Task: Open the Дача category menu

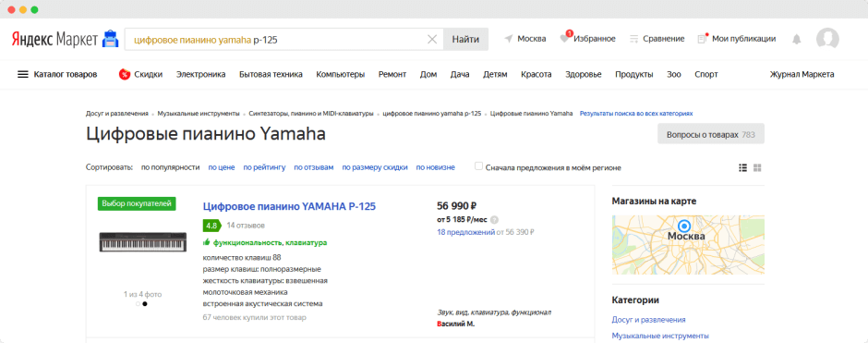Action: pos(460,74)
